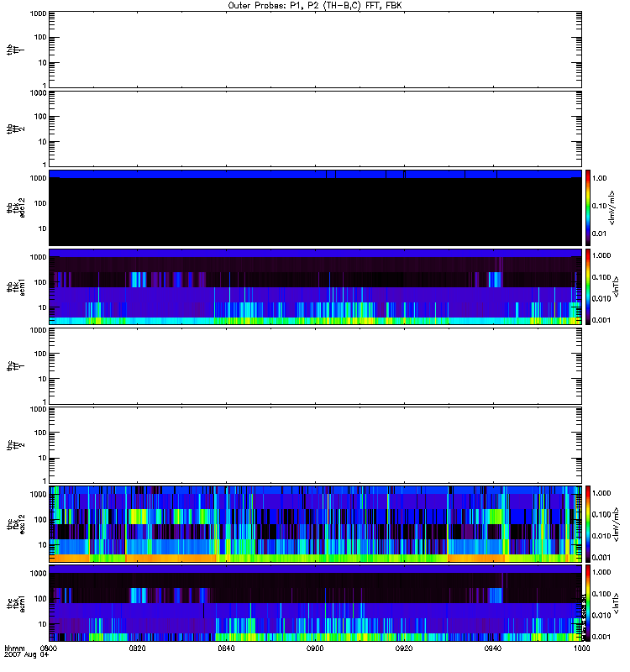Viewport: 630px width, 672px height.
Task: Click the '10' y-tick of thb fbk edc12 panel
Action: tap(43, 228)
